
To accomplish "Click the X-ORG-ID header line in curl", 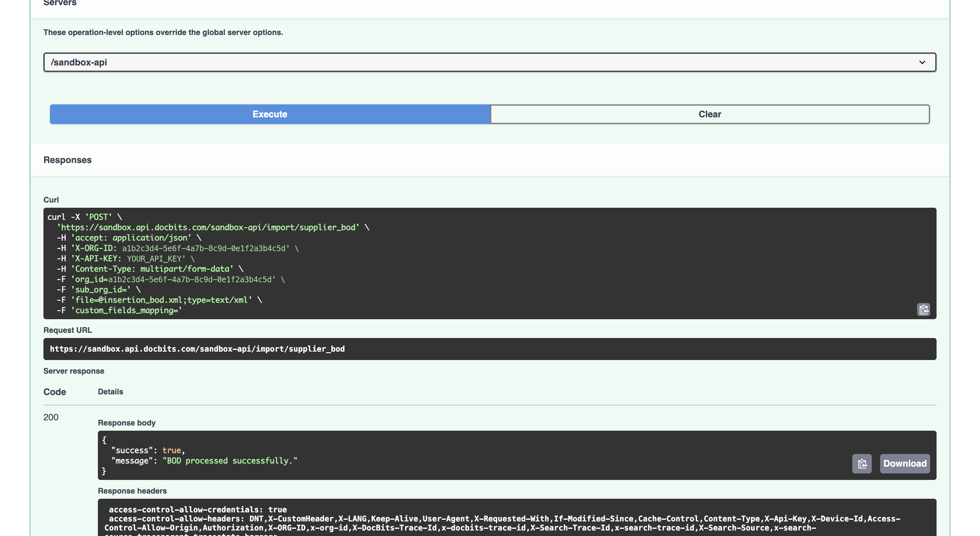I will click(178, 249).
